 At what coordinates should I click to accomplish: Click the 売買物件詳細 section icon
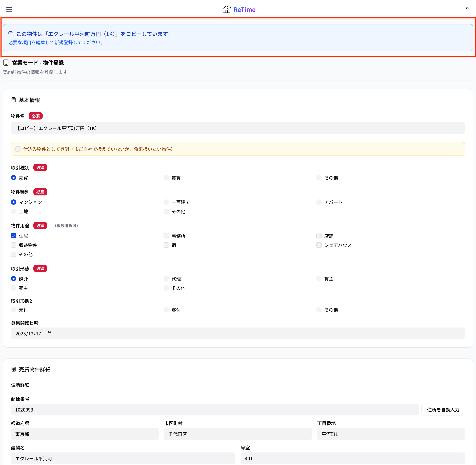pos(14,369)
